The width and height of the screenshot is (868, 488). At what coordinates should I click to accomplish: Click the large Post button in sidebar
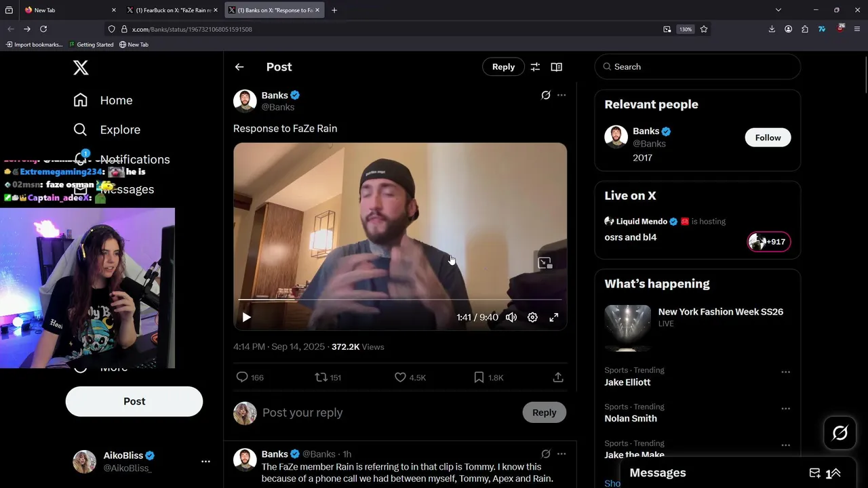[x=134, y=401]
